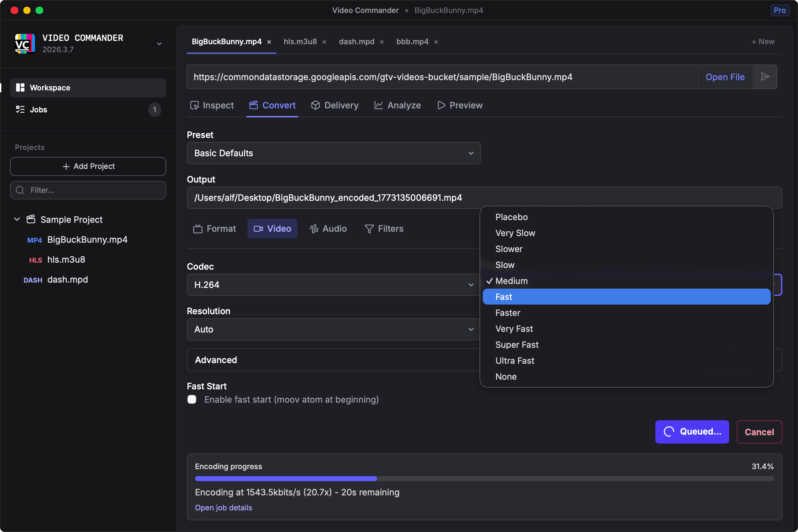Open the Preset dropdown showing Basic Defaults
Viewport: 798px width, 532px height.
(333, 153)
